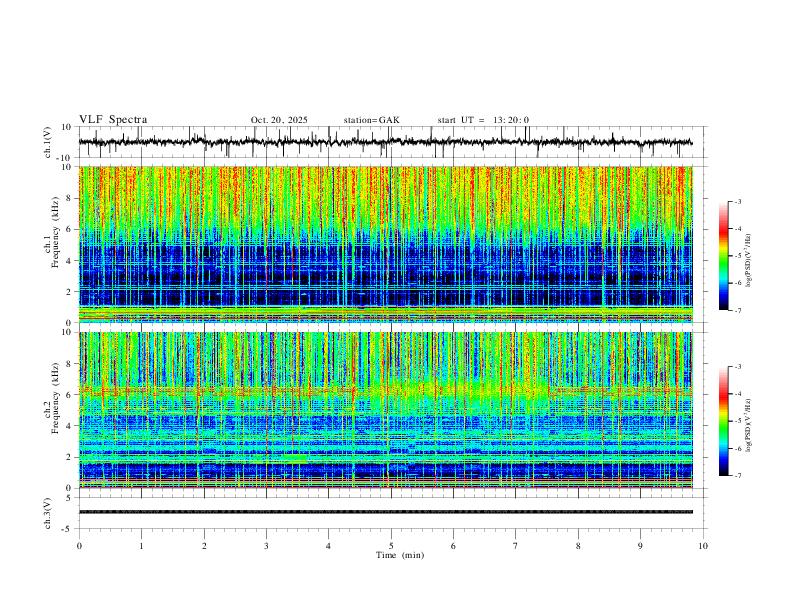Click the ch.2 spectrogram panel
Viewport: 792px width, 612px height.
point(385,410)
